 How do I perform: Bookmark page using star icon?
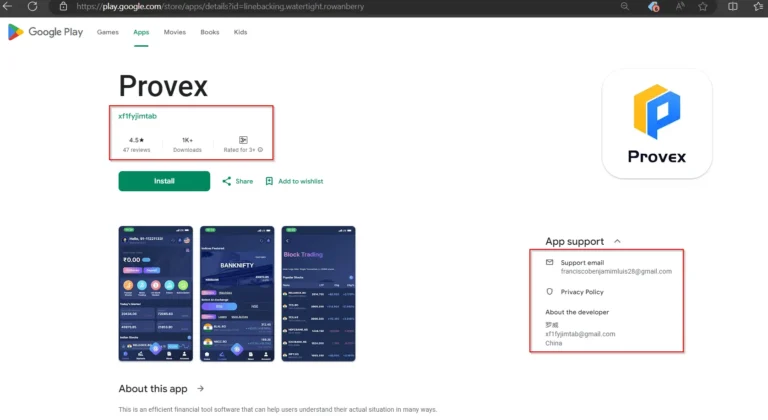tap(703, 6)
